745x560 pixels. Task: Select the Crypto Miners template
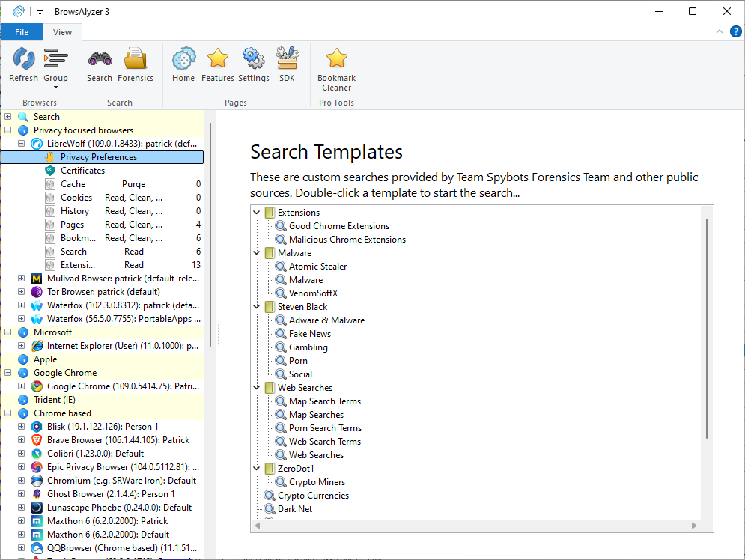click(317, 482)
